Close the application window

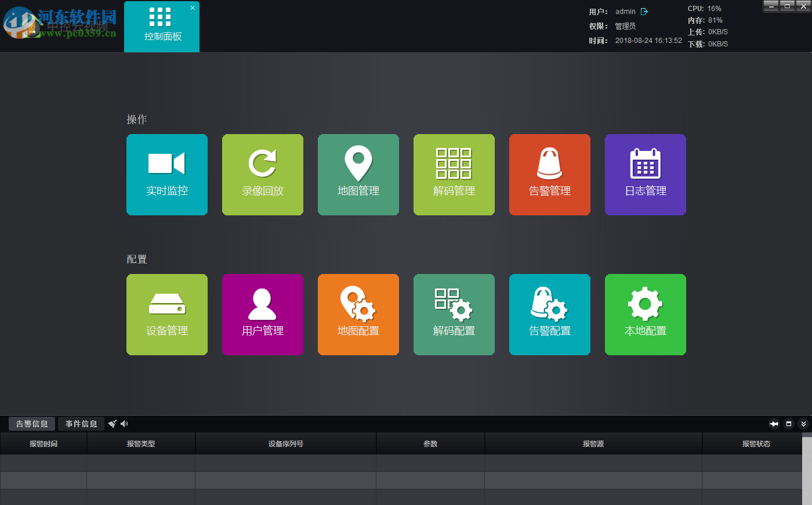coord(803,6)
